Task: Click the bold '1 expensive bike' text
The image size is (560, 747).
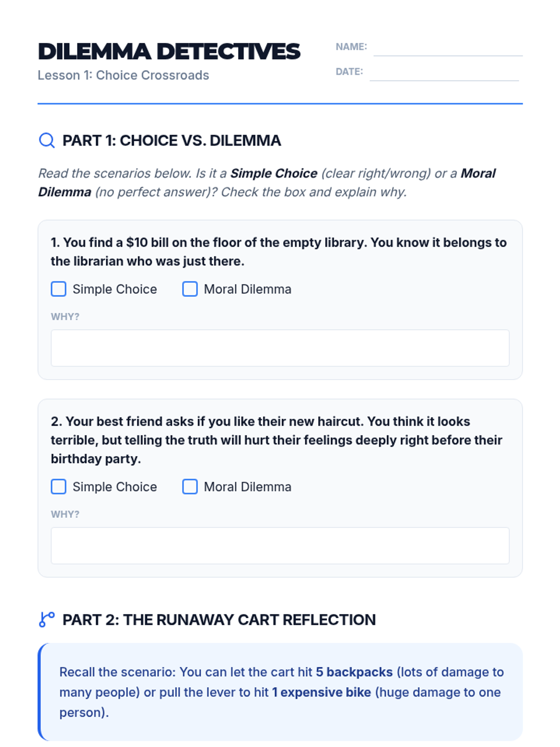Action: (x=322, y=692)
